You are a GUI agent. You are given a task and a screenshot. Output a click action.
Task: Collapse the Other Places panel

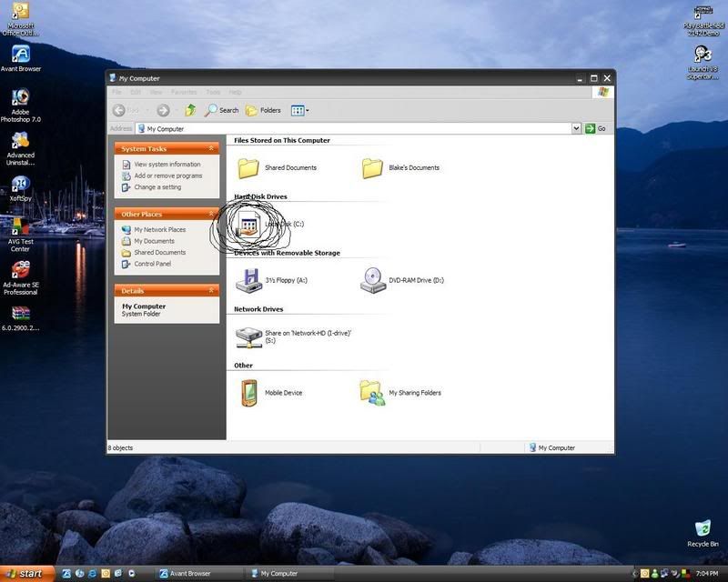[x=211, y=214]
